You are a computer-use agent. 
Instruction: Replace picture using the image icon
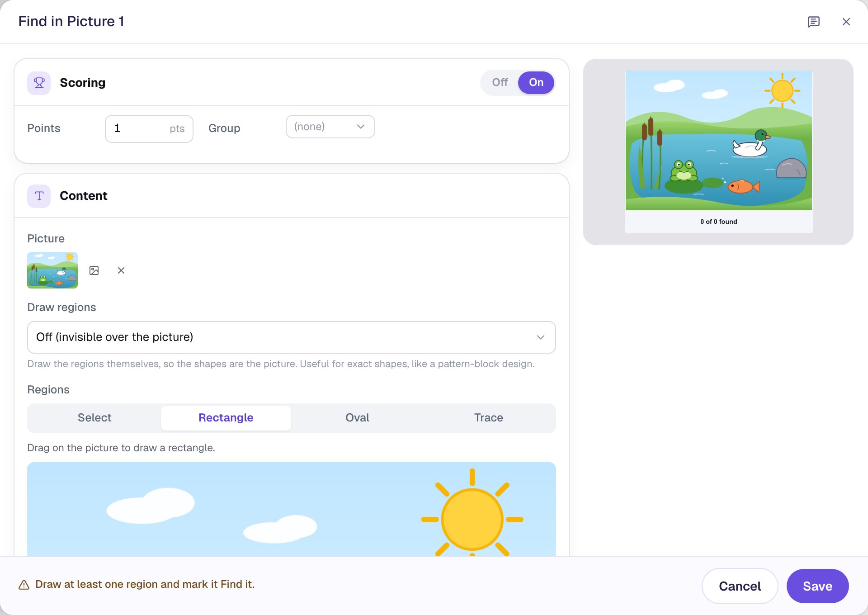[94, 270]
